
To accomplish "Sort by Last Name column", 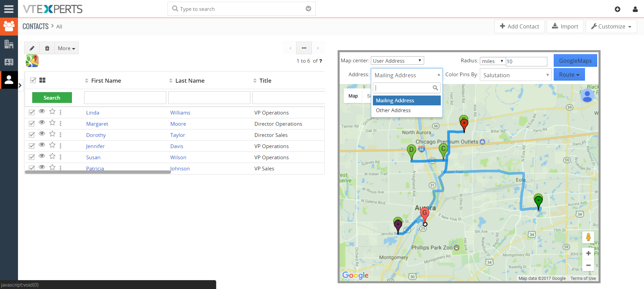I will tap(187, 81).
